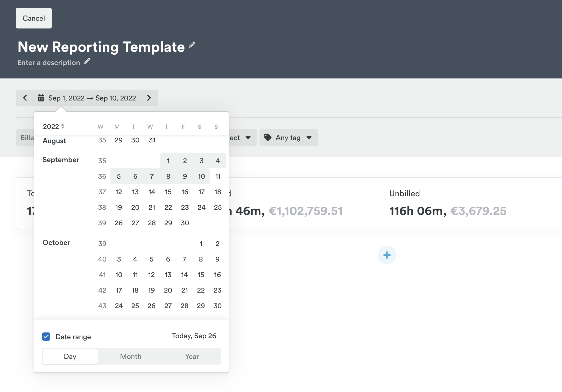Click the Enter a description placeholder text
Viewport: 562px width, 392px height.
click(49, 63)
